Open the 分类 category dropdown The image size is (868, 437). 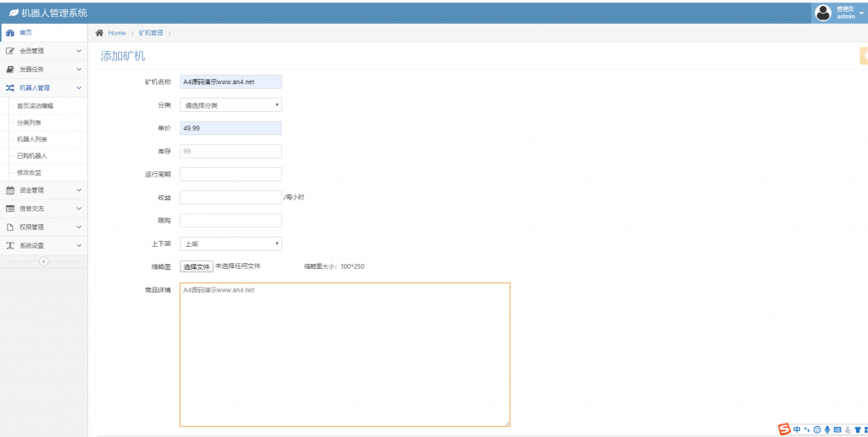pyautogui.click(x=231, y=105)
